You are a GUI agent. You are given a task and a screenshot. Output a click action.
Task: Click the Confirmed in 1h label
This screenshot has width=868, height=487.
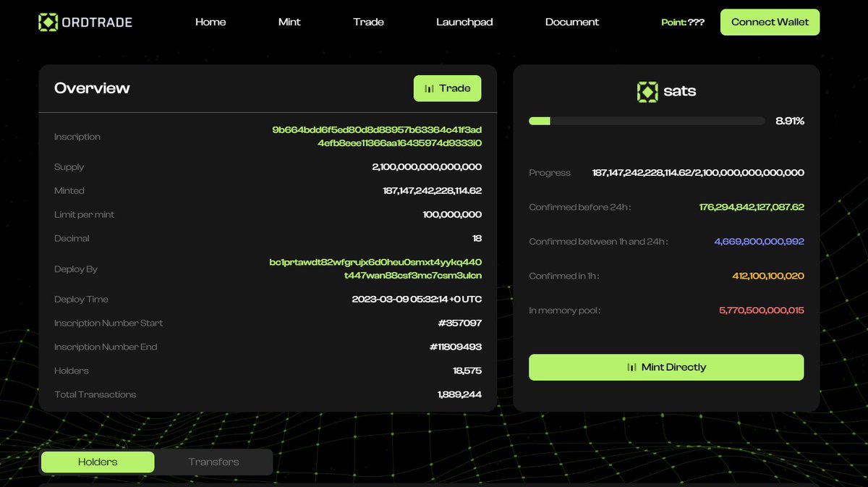click(x=564, y=276)
